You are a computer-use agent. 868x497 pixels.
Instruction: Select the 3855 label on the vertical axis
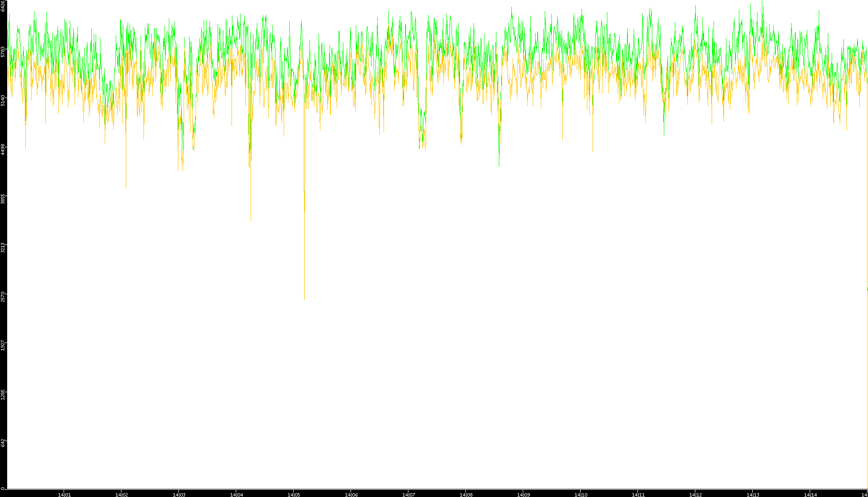(3, 199)
